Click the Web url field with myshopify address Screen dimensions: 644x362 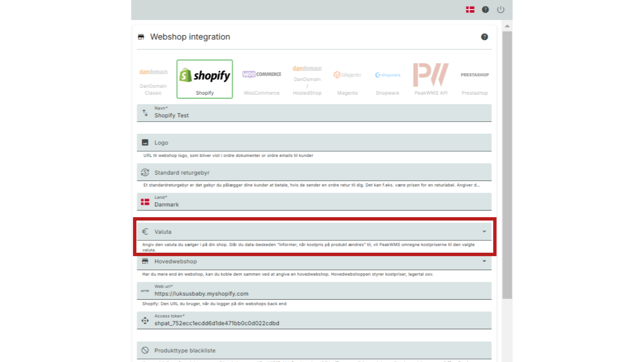pyautogui.click(x=314, y=291)
